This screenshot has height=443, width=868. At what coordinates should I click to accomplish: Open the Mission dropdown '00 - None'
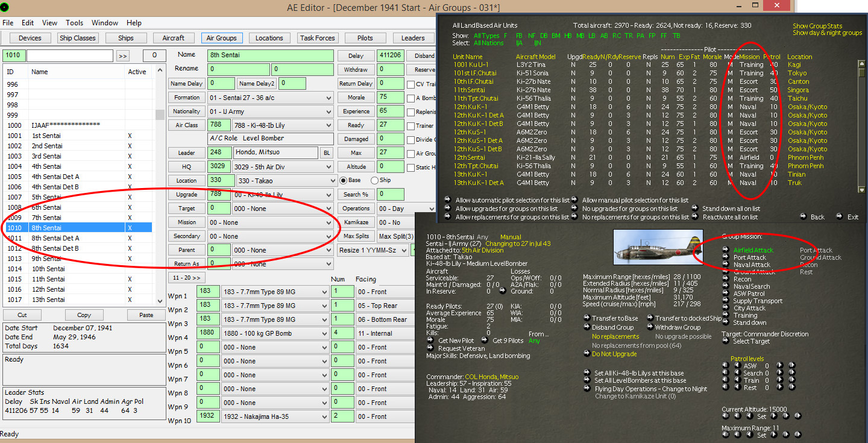pyautogui.click(x=271, y=222)
